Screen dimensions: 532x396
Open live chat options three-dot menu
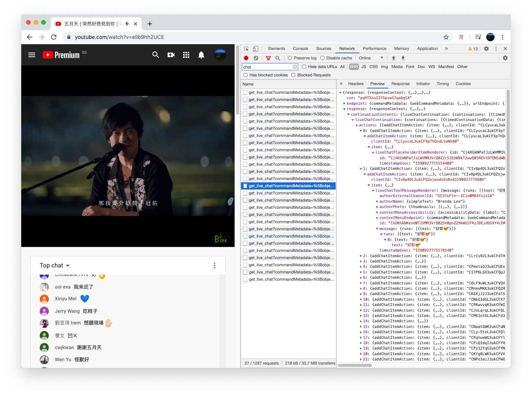click(x=215, y=266)
